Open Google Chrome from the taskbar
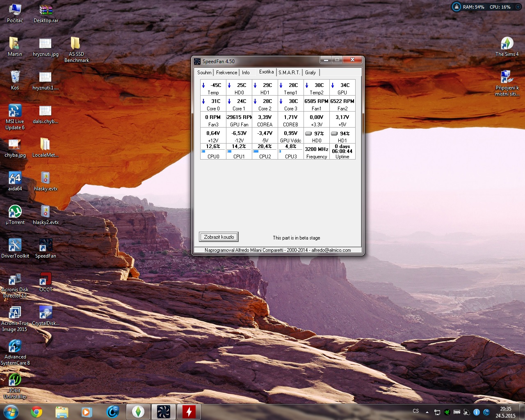The height and width of the screenshot is (420, 525). [x=37, y=411]
